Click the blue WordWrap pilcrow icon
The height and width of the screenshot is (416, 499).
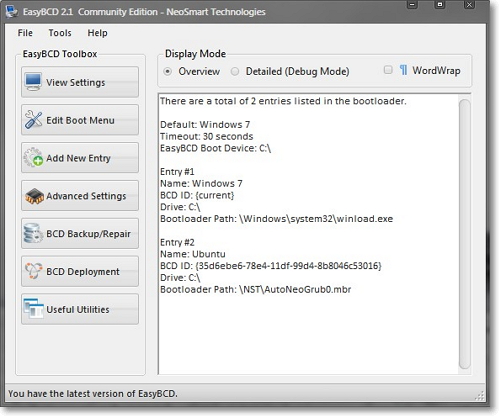(403, 70)
